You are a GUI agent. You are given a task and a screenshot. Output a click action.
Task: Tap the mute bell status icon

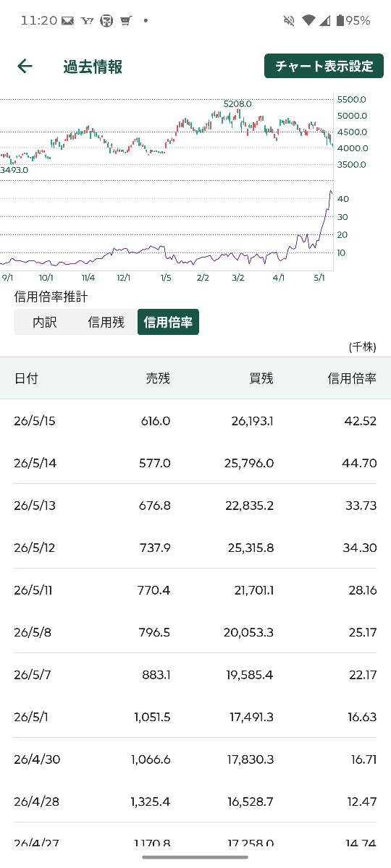290,21
